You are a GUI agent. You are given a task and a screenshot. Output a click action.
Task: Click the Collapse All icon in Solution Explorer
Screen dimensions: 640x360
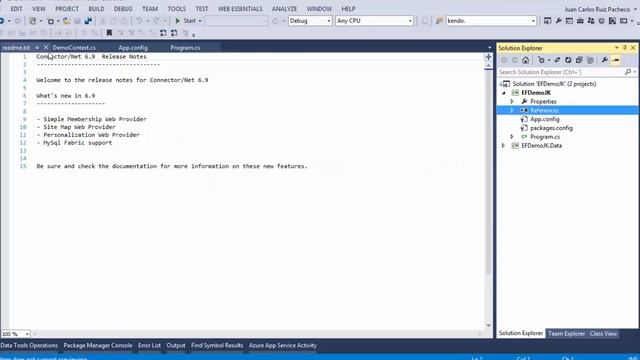(x=579, y=60)
